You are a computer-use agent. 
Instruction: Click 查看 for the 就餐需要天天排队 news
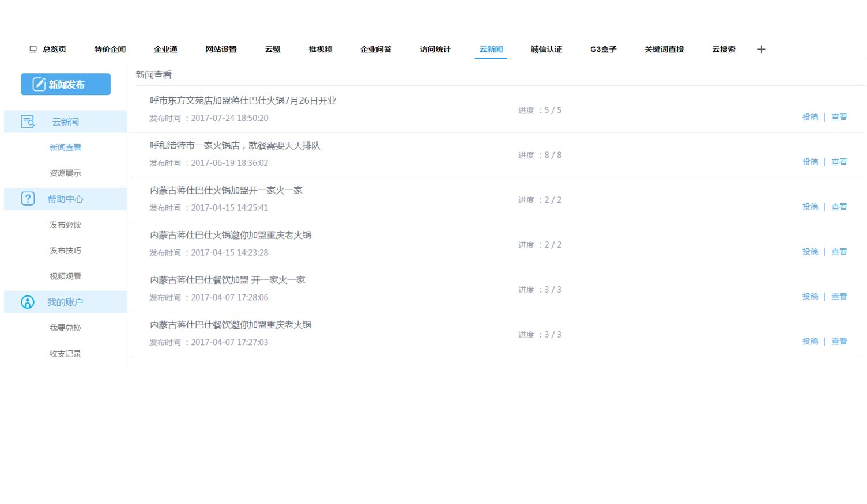point(839,162)
